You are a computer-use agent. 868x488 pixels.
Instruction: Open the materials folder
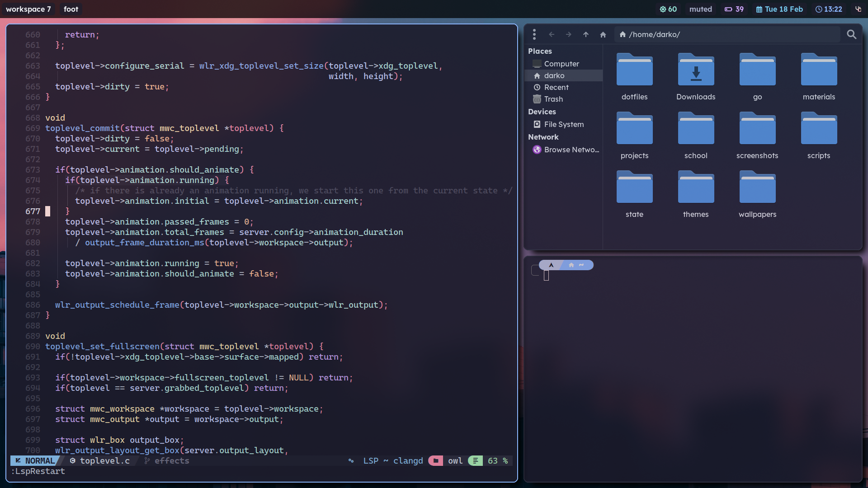click(819, 77)
